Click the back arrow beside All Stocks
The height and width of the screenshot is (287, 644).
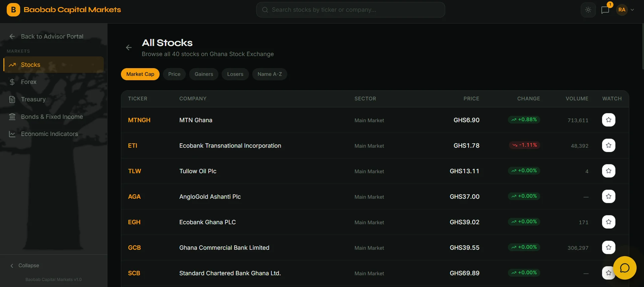(129, 48)
